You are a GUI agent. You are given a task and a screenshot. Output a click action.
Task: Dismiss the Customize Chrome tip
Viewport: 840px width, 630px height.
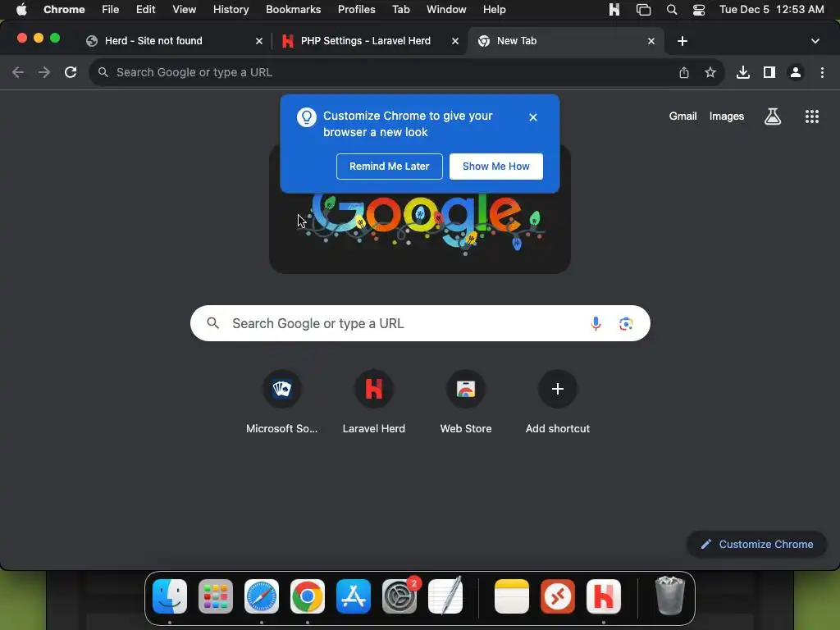click(x=533, y=117)
